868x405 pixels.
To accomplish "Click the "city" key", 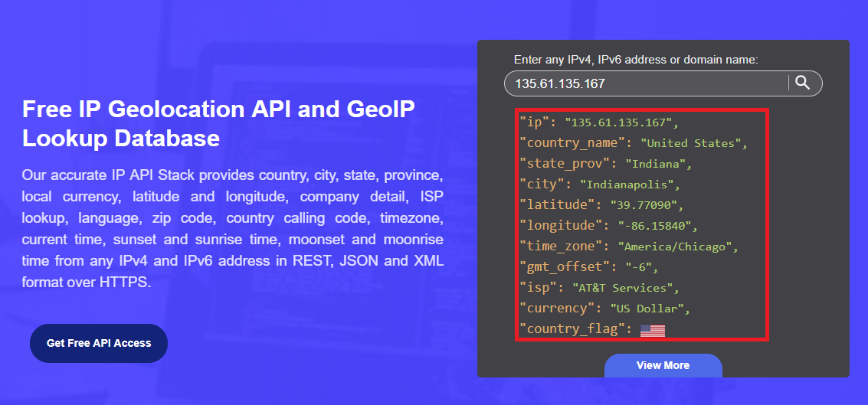I will (x=544, y=184).
